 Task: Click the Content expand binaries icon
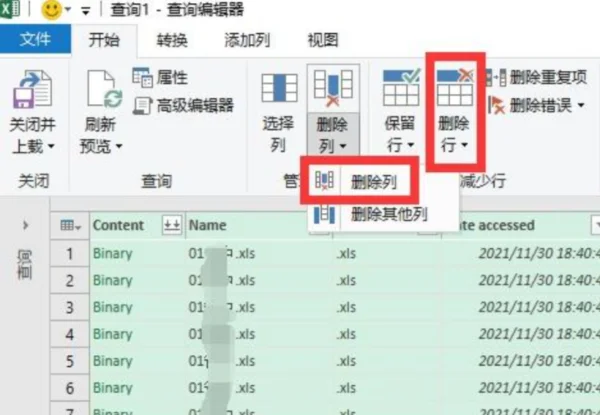click(x=172, y=225)
